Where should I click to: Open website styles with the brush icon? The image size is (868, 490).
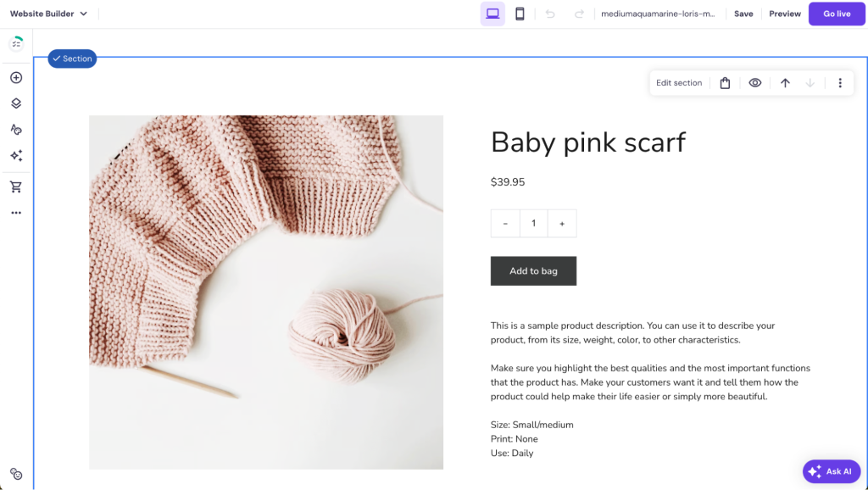(15, 129)
